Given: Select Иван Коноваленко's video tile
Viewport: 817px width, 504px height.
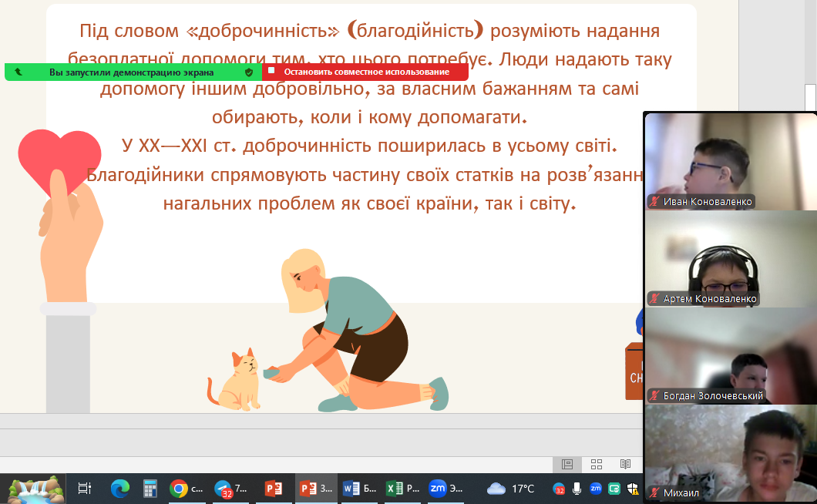Looking at the screenshot, I should click(x=729, y=160).
